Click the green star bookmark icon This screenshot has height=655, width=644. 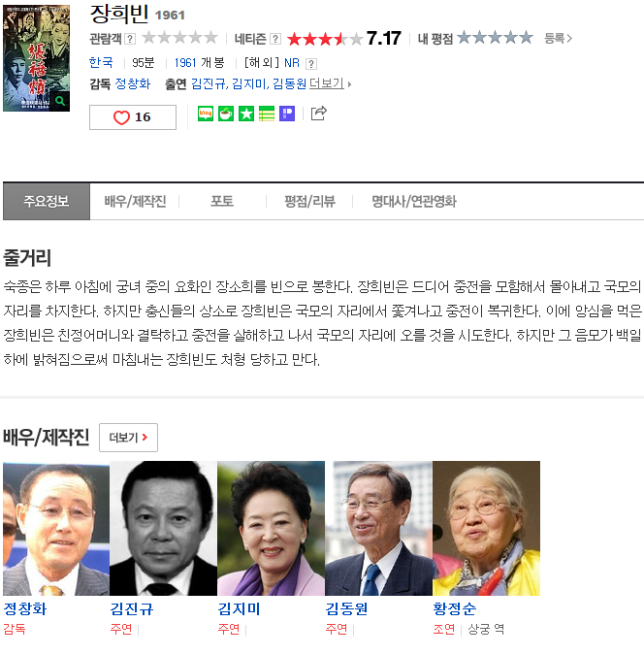pos(246,114)
